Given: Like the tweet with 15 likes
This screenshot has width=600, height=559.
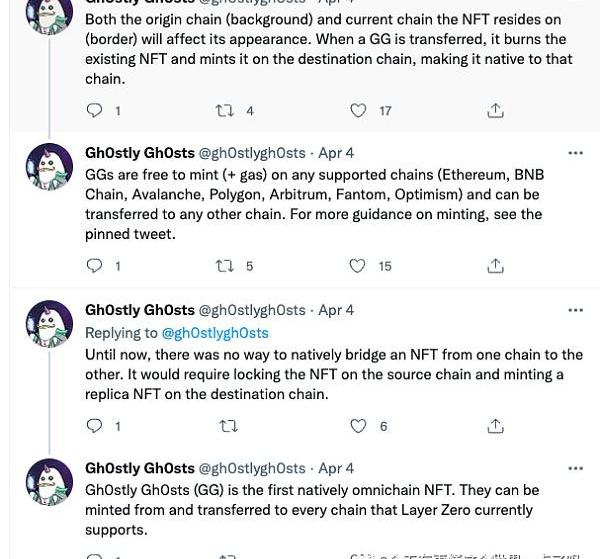Looking at the screenshot, I should [x=358, y=266].
